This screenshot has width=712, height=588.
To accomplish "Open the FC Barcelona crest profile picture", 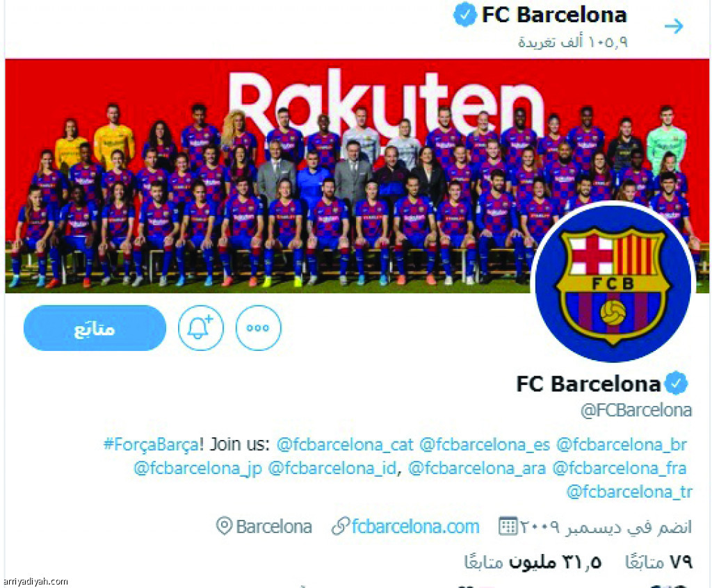I will [x=613, y=284].
